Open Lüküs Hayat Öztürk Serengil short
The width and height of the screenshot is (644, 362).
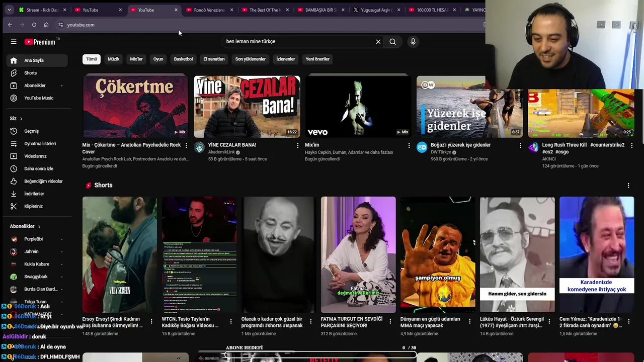[517, 254]
